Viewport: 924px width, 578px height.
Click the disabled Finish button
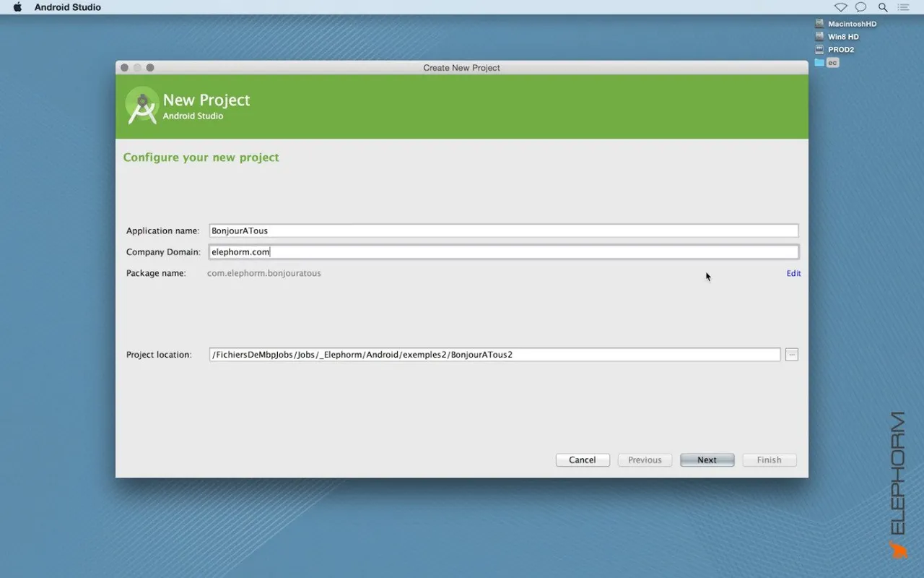(769, 460)
